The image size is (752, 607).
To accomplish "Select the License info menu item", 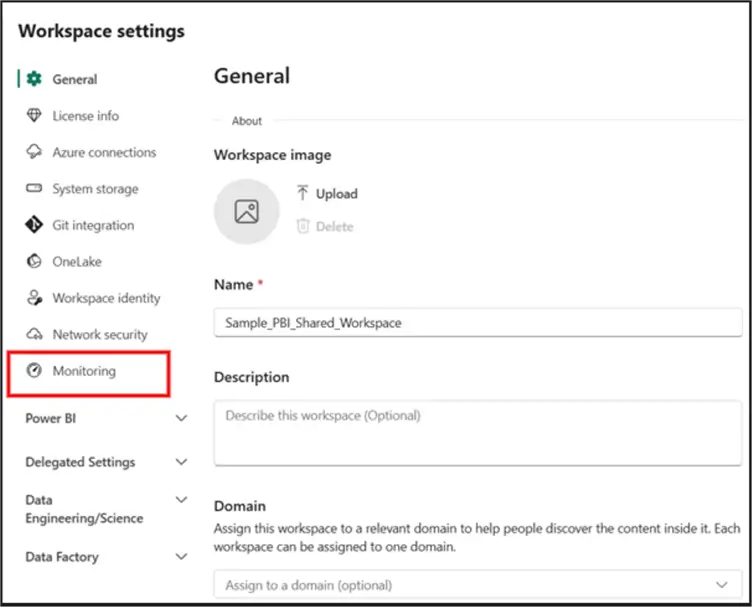I will (85, 116).
